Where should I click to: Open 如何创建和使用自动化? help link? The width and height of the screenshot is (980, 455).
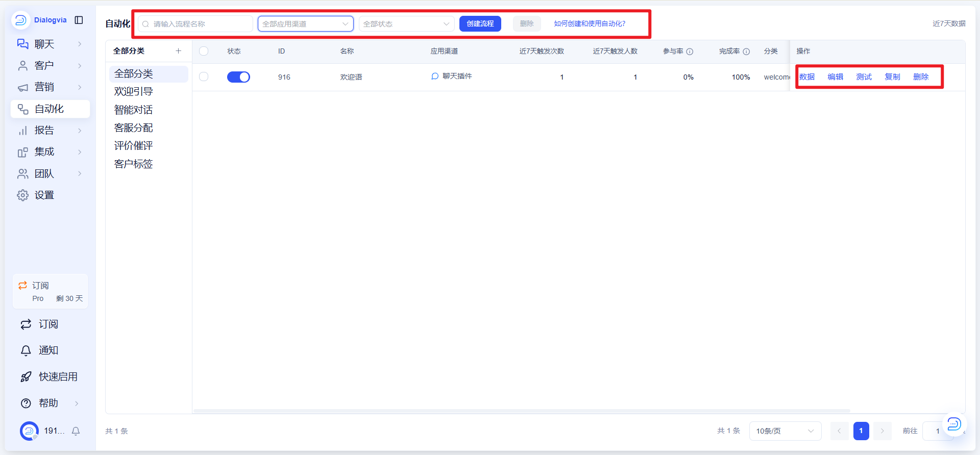coord(590,23)
